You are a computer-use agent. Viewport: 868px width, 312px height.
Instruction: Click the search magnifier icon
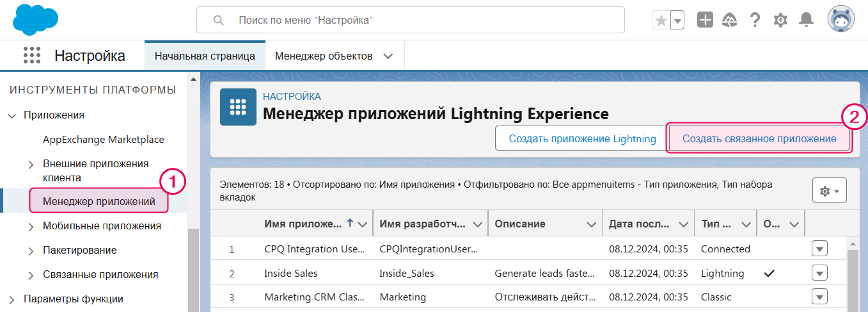tap(218, 21)
